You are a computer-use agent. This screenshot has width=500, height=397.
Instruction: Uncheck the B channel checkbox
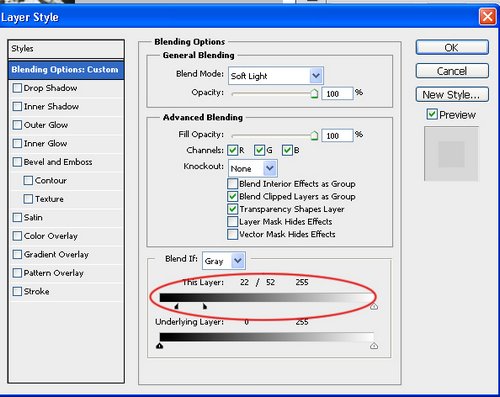(x=287, y=150)
